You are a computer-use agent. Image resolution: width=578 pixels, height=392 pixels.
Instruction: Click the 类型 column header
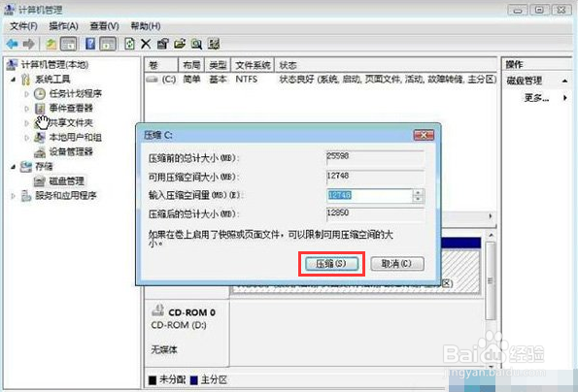click(218, 65)
